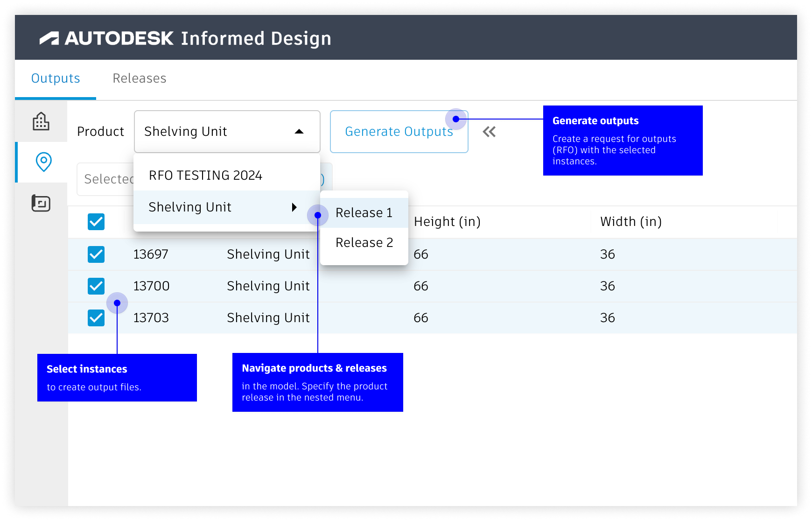Viewport: 812px width, 521px height.
Task: Click the Generate Outputs button
Action: (x=399, y=132)
